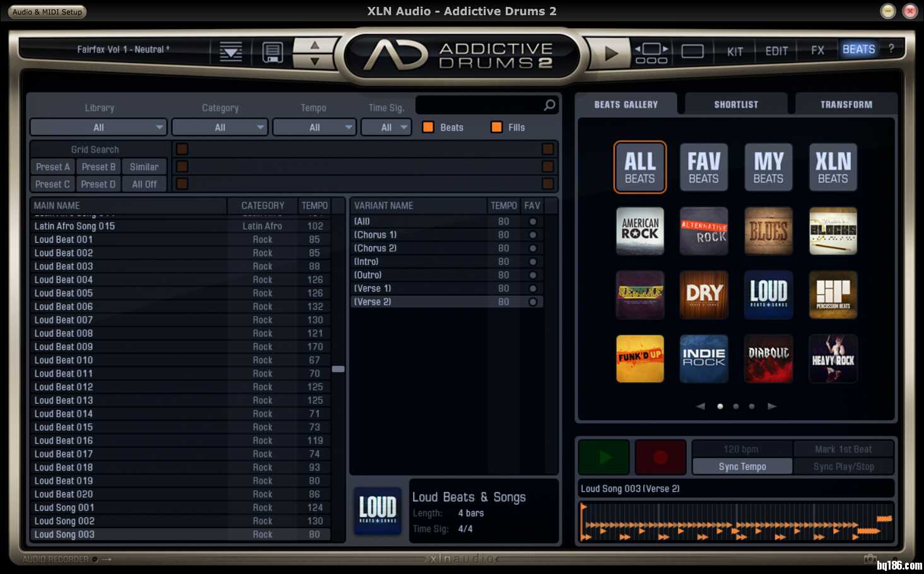Expand the Library dropdown

coord(98,127)
